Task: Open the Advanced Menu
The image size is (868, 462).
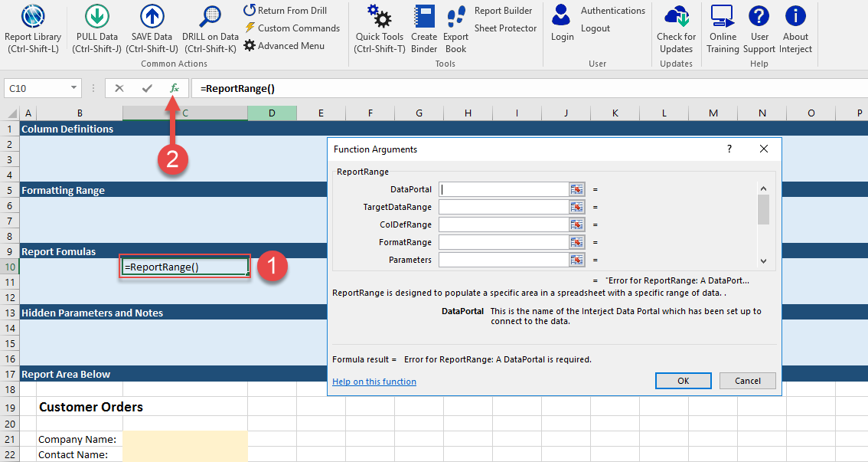Action: (284, 45)
